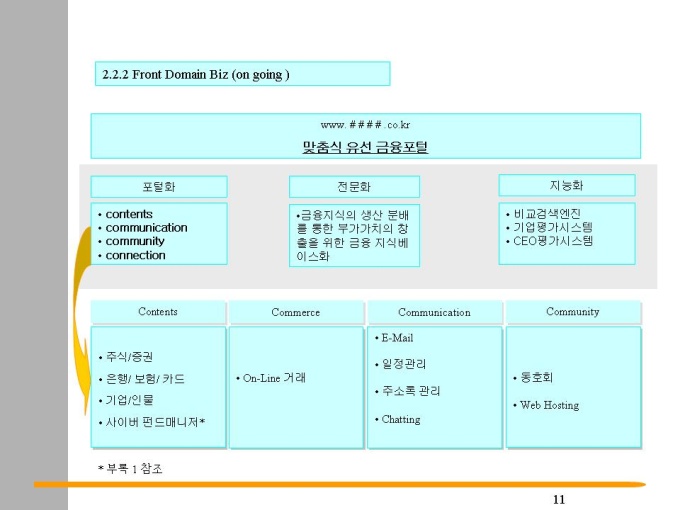
Task: Click the 2.2.2 Front Domain Biz title box
Action: 242,74
